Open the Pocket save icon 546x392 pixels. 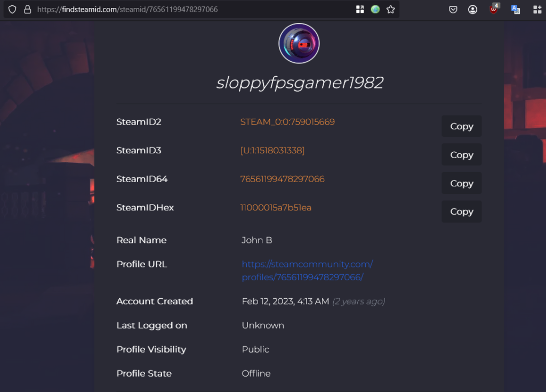(x=453, y=10)
